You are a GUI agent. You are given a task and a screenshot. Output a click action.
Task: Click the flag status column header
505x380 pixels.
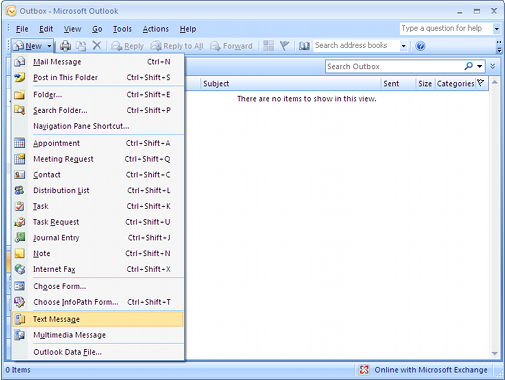click(481, 83)
